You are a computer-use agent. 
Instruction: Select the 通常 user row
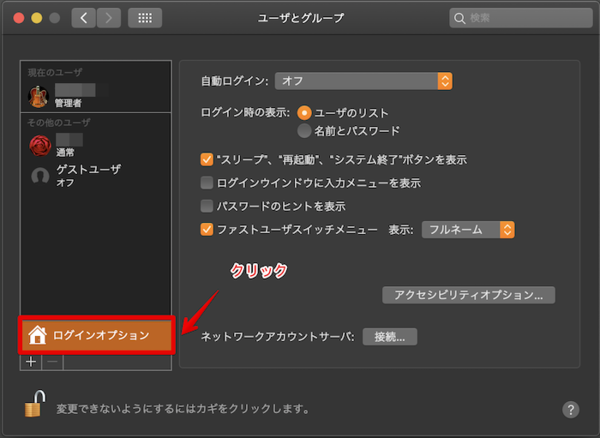[96, 146]
